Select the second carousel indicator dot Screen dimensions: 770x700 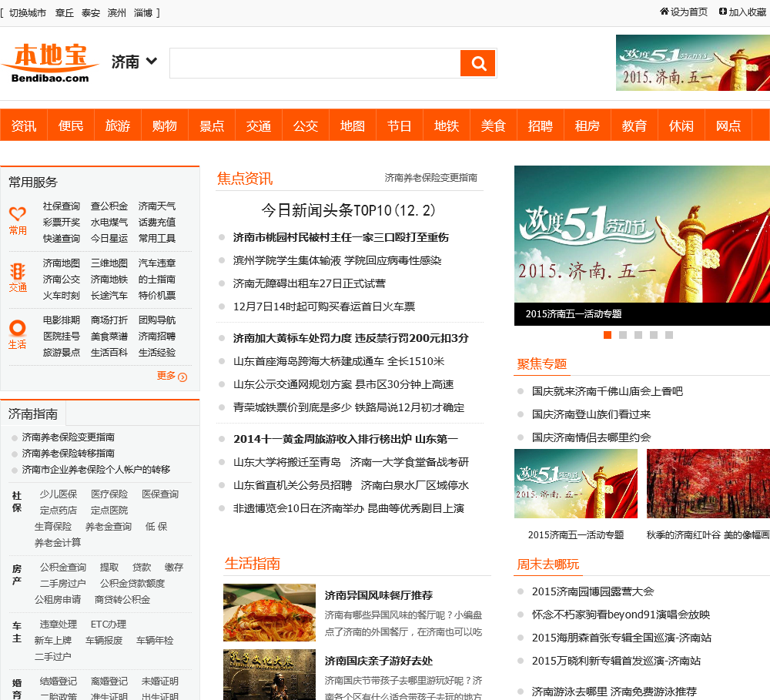tap(623, 335)
